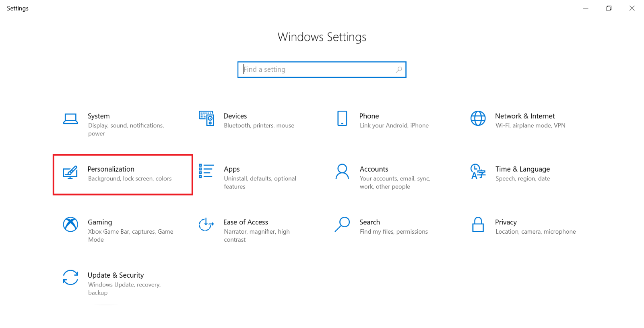Screen dimensions: 644x328
Task: Click the Windows Settings heading
Action: 322,37
